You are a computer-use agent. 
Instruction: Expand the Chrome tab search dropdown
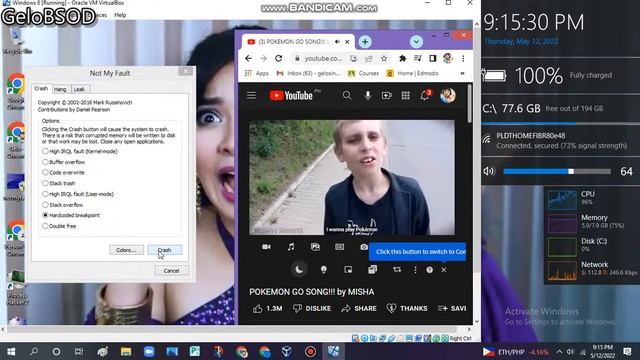pos(416,42)
